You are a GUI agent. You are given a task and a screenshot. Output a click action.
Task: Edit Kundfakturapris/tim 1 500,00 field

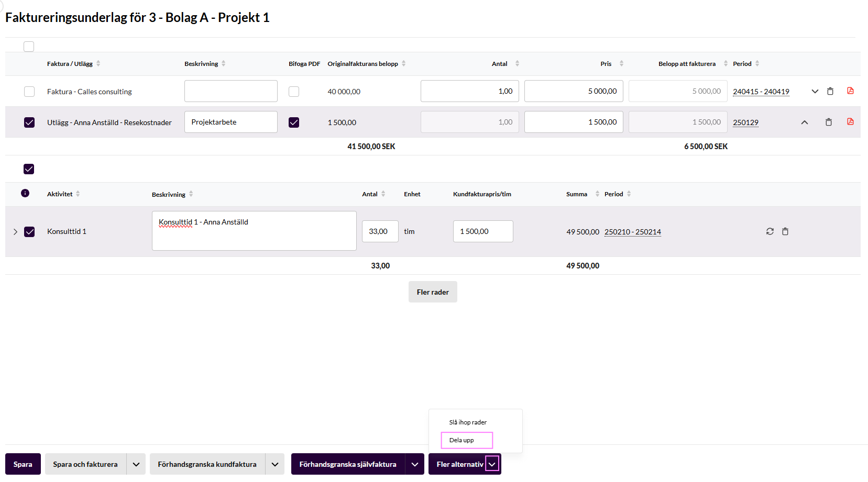coord(483,231)
